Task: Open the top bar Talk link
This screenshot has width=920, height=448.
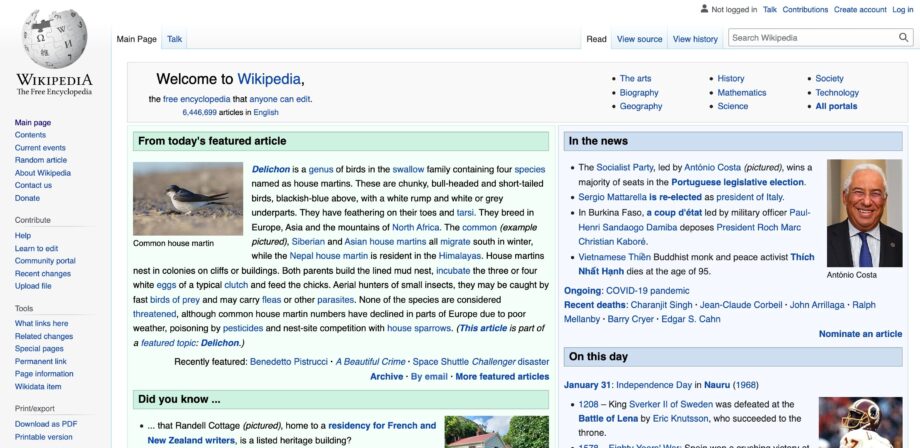Action: [x=770, y=9]
